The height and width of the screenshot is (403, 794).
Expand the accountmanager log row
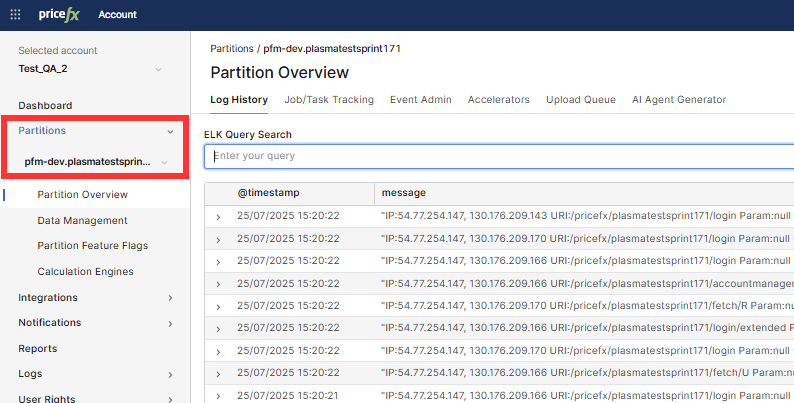[218, 283]
